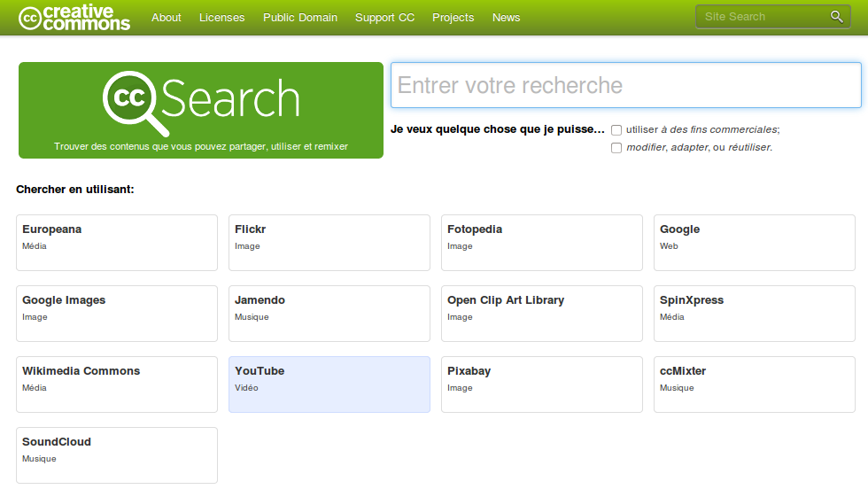The image size is (868, 497).
Task: Click the Creative Commons logo
Action: click(x=74, y=18)
